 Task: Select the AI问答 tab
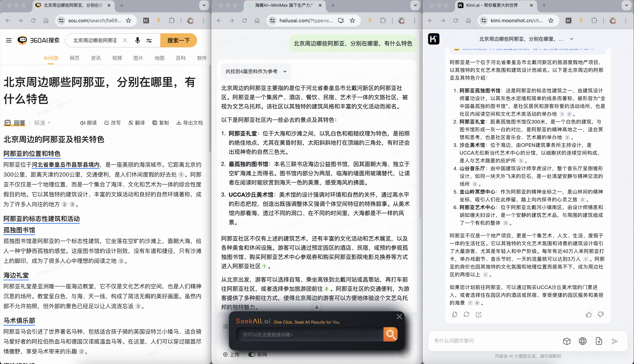click(51, 58)
